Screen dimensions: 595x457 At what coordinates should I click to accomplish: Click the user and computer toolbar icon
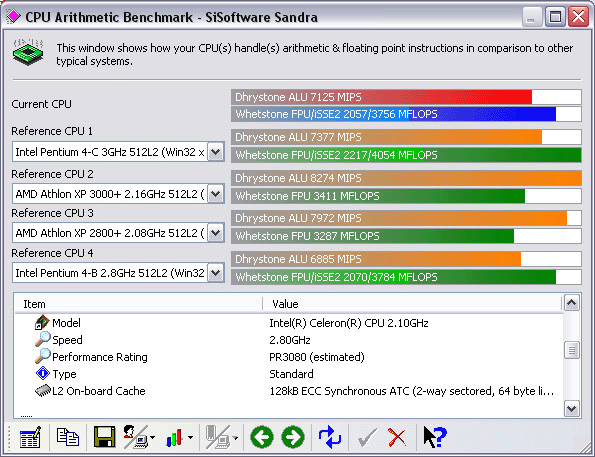click(139, 437)
